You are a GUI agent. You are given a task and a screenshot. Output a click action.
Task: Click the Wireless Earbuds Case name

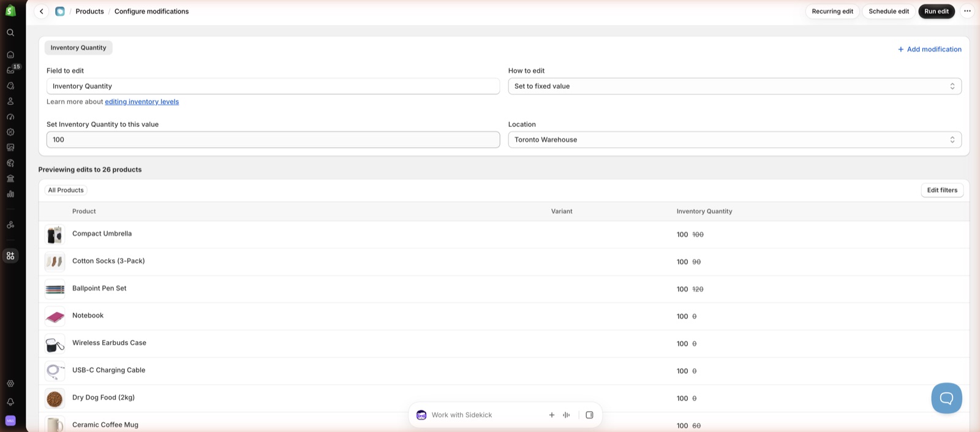pyautogui.click(x=109, y=343)
